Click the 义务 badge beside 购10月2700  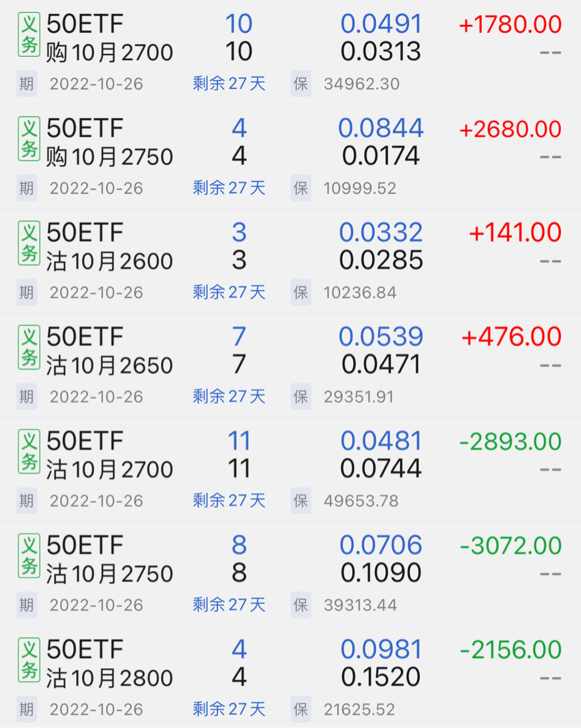29,35
